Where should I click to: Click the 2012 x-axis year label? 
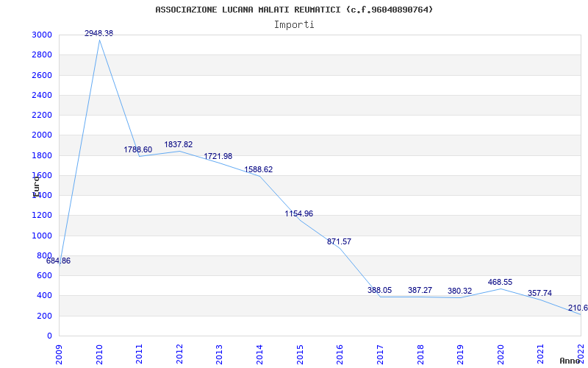click(x=179, y=354)
